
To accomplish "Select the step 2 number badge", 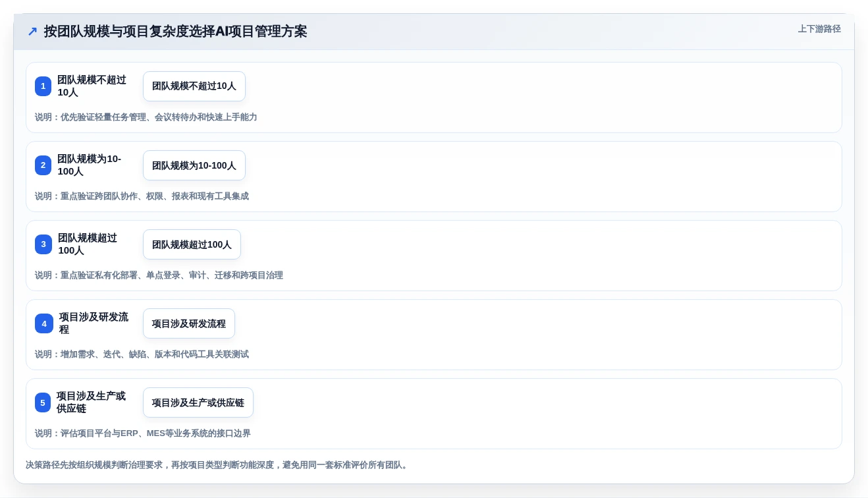I will (x=43, y=165).
